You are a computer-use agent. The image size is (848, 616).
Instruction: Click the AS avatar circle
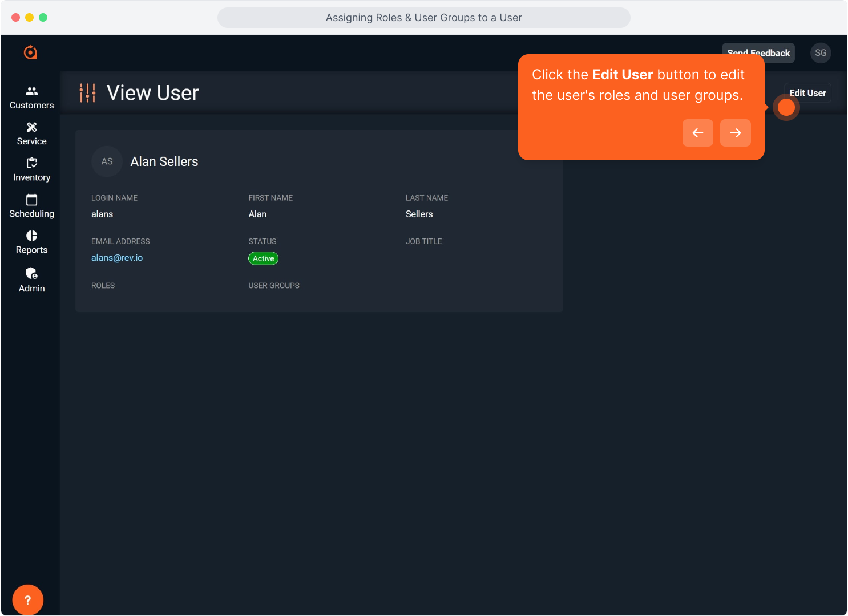tap(107, 161)
